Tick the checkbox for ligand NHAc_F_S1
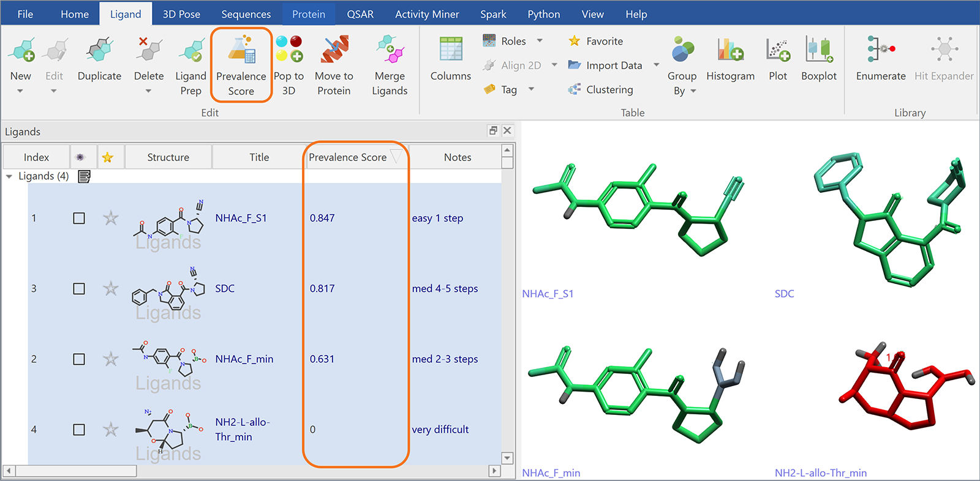980x481 pixels. click(79, 218)
